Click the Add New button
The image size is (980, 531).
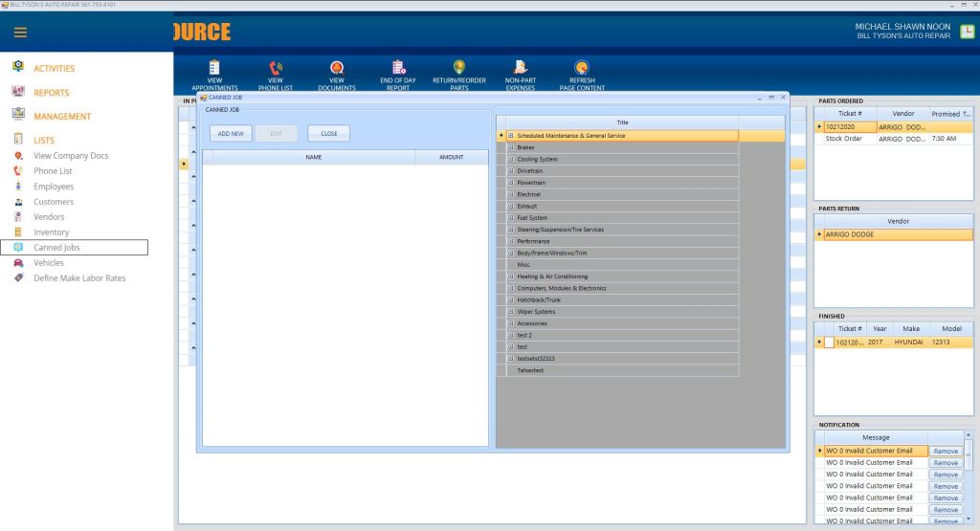click(x=231, y=134)
